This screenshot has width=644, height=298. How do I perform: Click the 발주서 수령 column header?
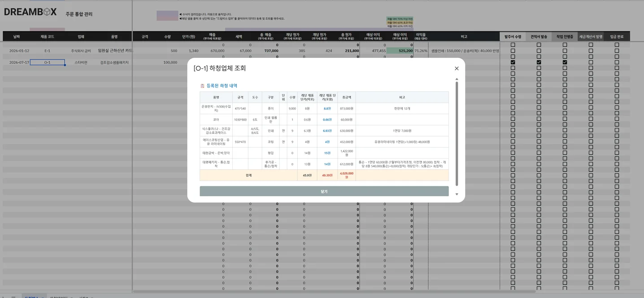coord(513,36)
